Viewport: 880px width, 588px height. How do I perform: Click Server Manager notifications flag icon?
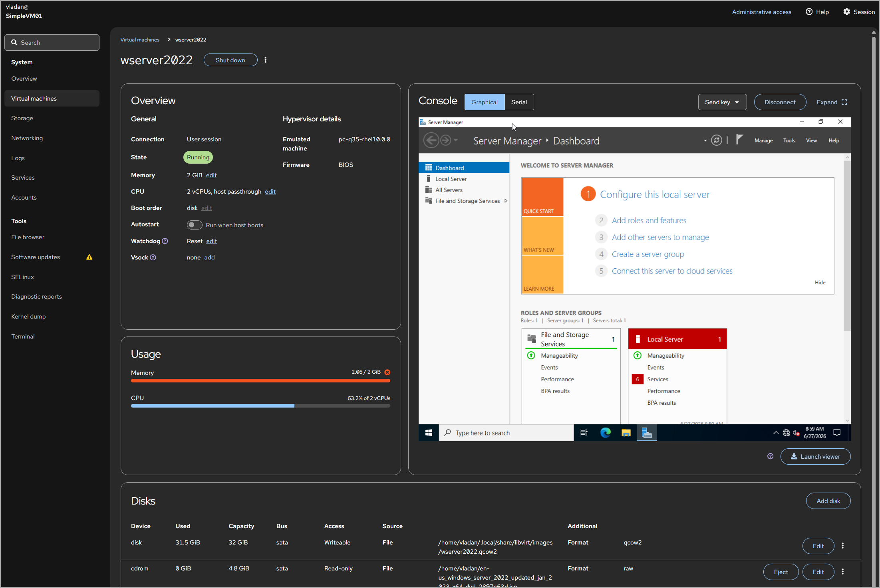tap(739, 140)
